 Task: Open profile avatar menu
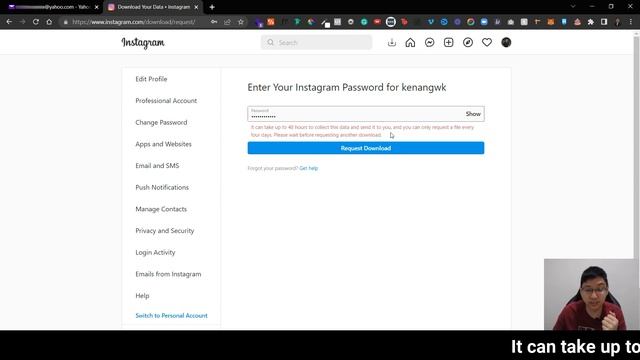[506, 42]
